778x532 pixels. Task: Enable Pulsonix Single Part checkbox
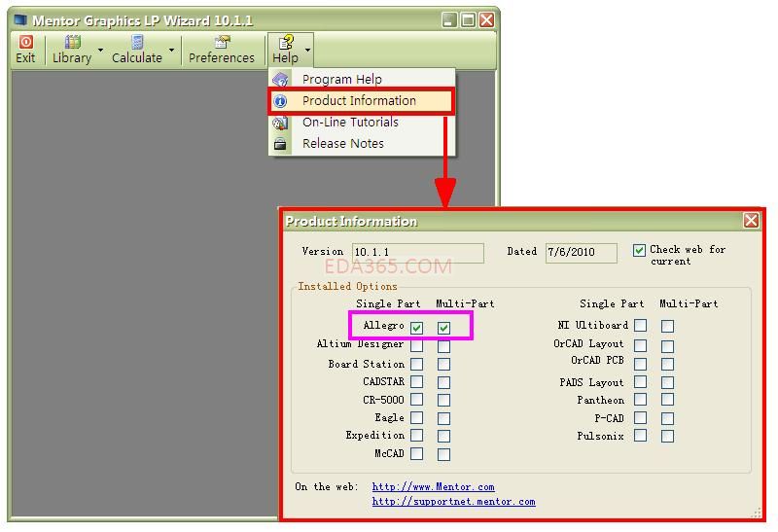click(641, 435)
